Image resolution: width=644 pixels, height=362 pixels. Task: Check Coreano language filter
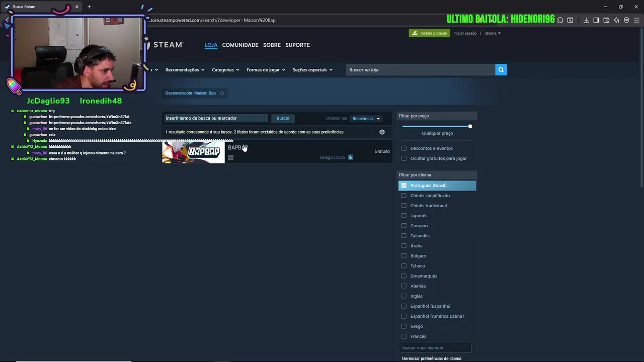point(404,226)
